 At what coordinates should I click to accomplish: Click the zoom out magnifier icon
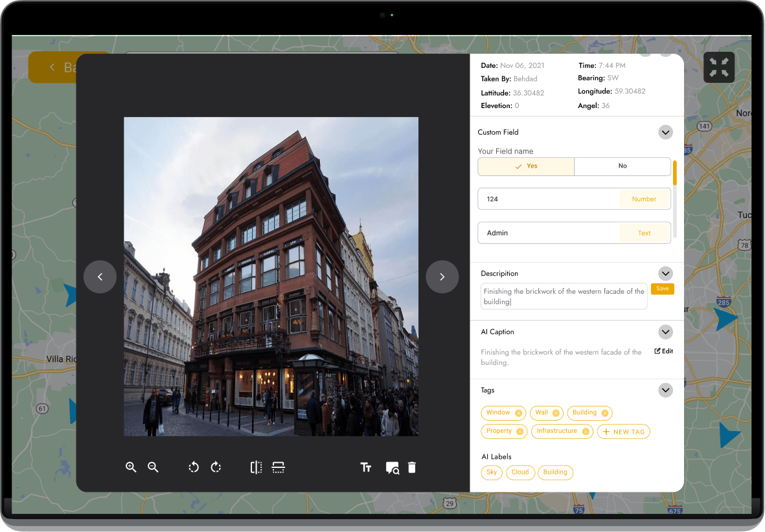[153, 467]
